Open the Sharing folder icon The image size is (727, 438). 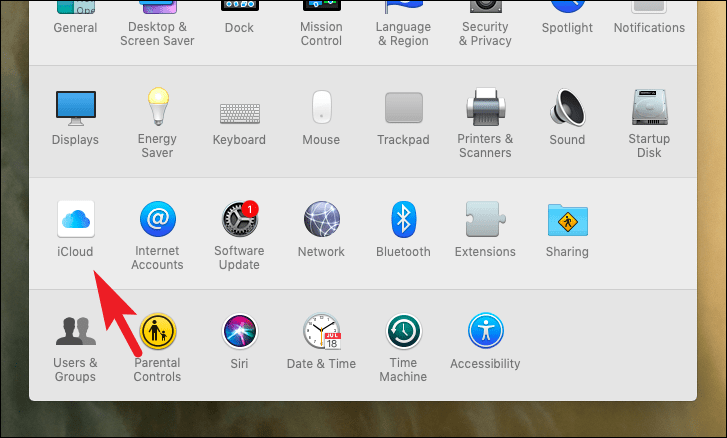(568, 220)
